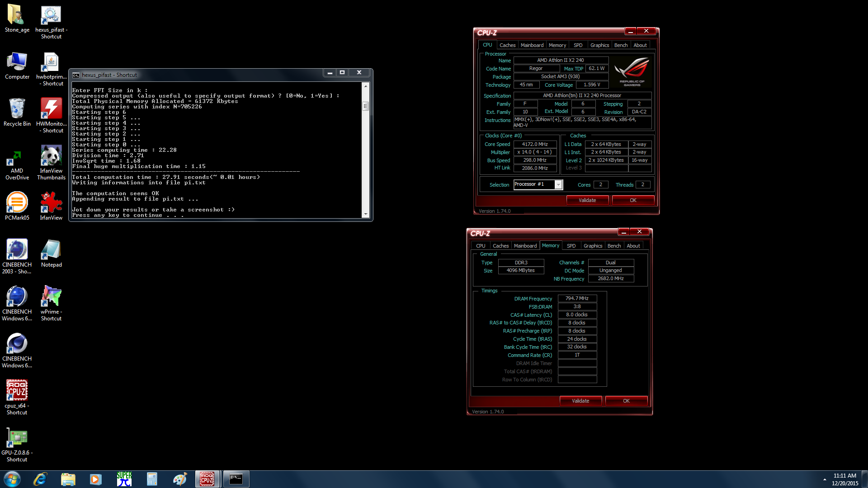Open Windows Explorer taskbar icon

point(68,479)
